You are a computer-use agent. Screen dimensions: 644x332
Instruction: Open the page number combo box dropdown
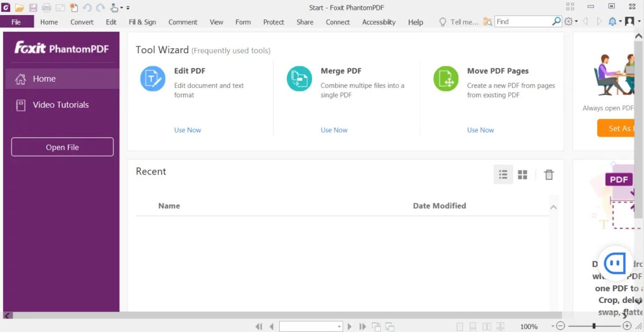click(x=339, y=327)
